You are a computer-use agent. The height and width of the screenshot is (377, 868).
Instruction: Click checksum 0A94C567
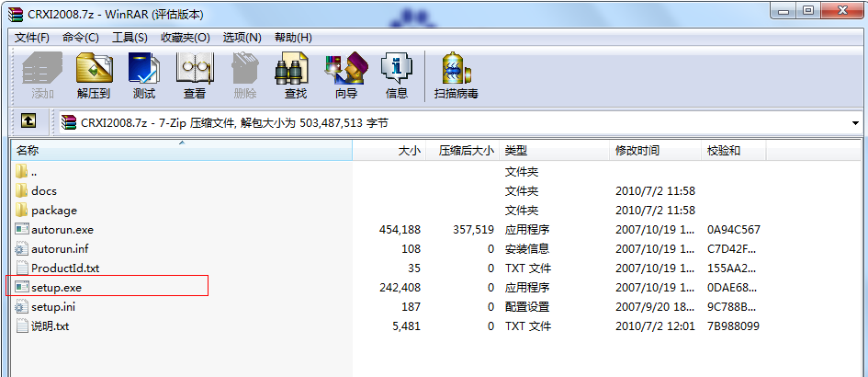pos(734,230)
